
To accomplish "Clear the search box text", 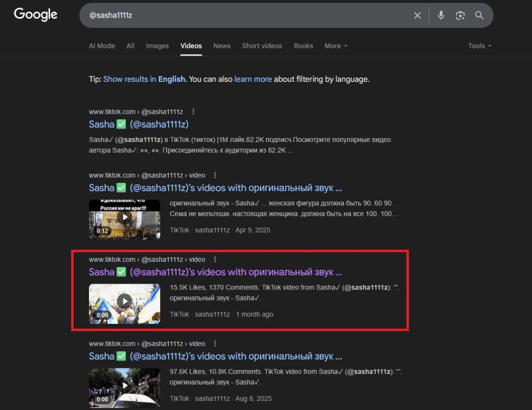I will pyautogui.click(x=417, y=15).
